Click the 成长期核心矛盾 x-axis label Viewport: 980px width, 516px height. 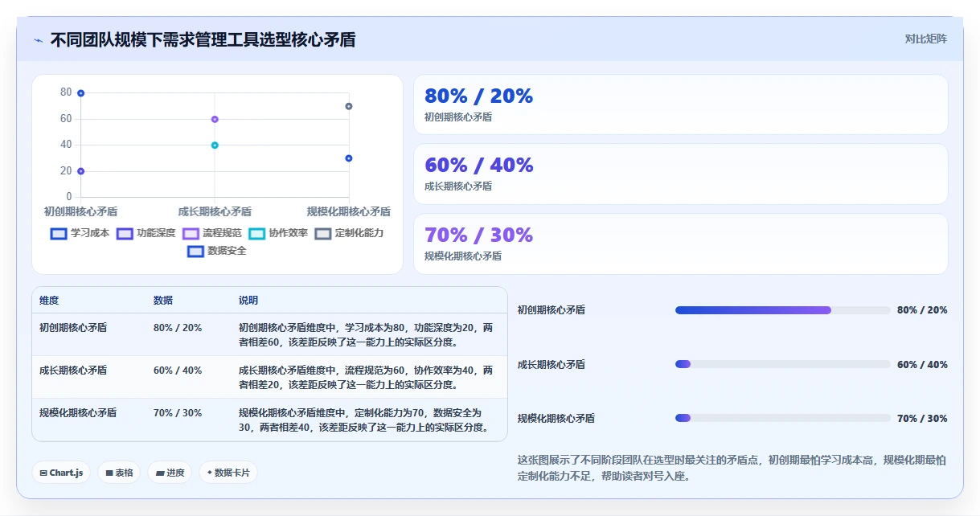pyautogui.click(x=215, y=212)
